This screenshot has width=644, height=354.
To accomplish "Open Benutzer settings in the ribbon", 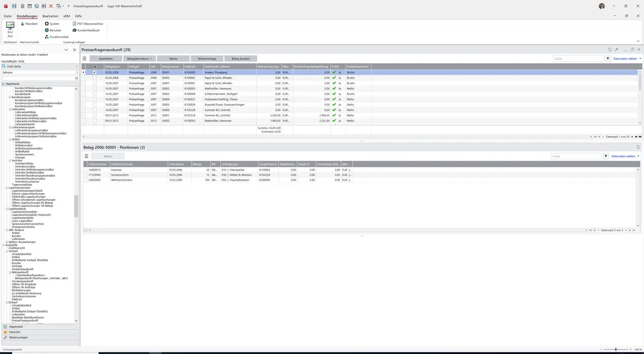I will coord(53,31).
